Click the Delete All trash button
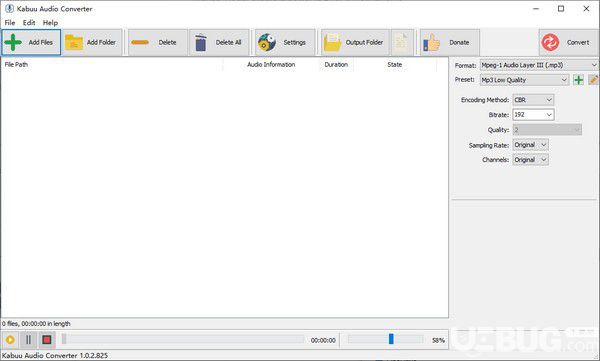Screen dimensions: 600x361 click(219, 42)
